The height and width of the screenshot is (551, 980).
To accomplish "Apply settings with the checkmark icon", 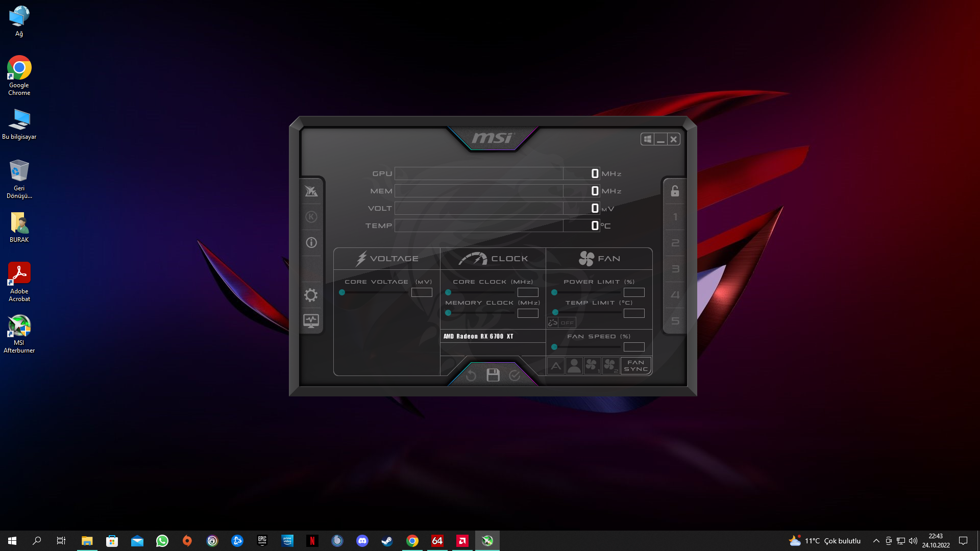I will coord(514,376).
